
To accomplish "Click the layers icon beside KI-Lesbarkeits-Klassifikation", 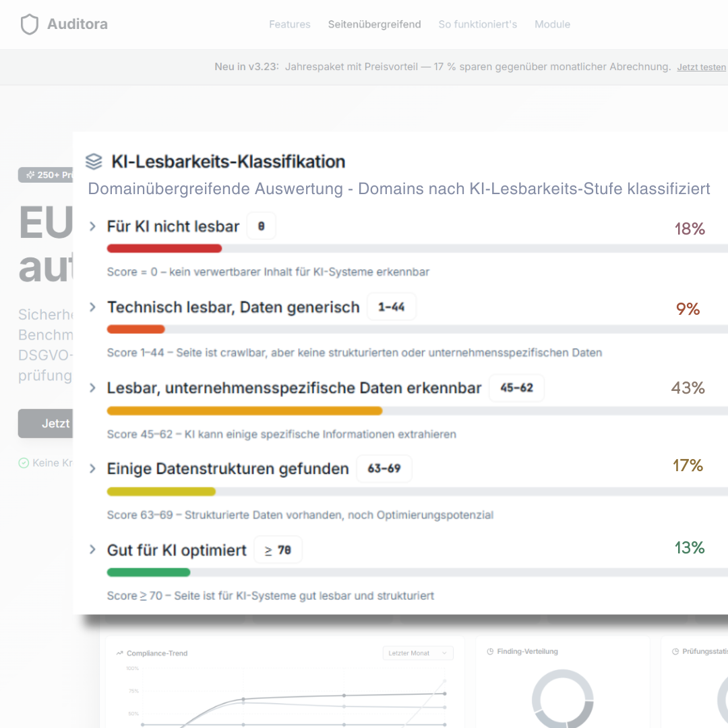I will coord(94,162).
